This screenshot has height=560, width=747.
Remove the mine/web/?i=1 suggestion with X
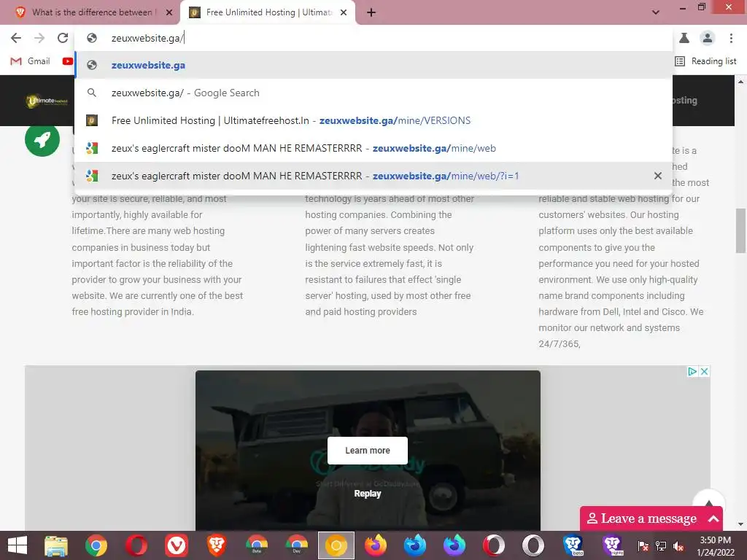click(658, 176)
